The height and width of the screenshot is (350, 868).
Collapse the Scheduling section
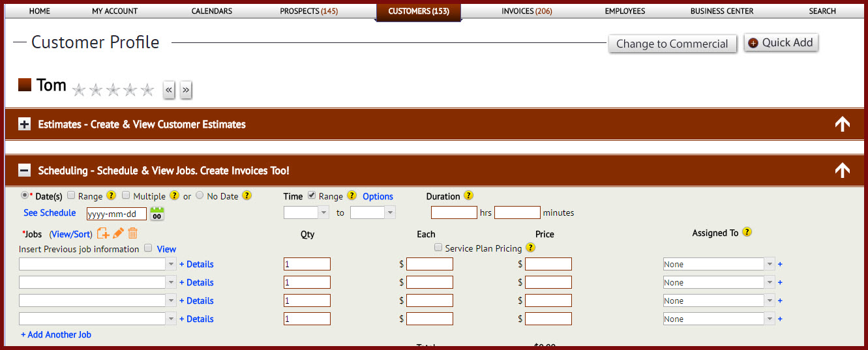(x=24, y=170)
